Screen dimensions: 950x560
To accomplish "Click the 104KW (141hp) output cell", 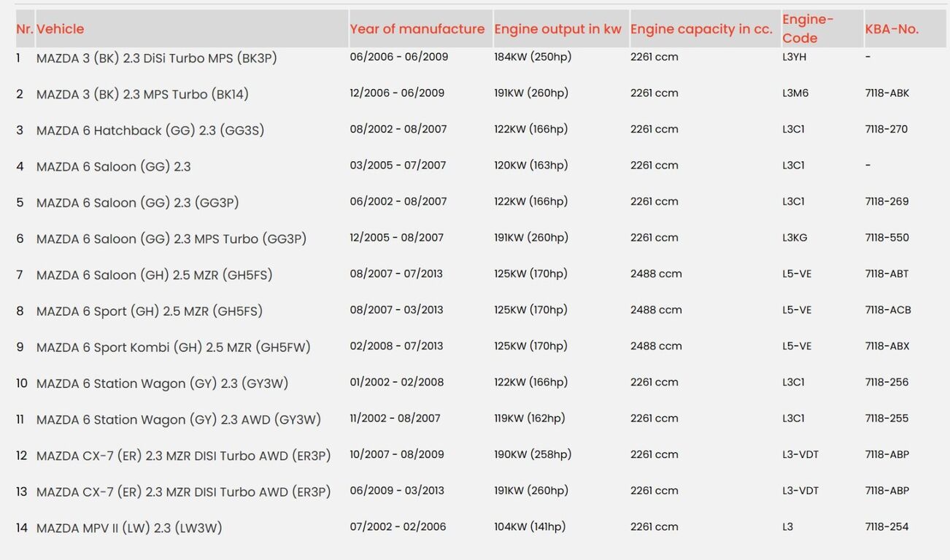I will [530, 526].
